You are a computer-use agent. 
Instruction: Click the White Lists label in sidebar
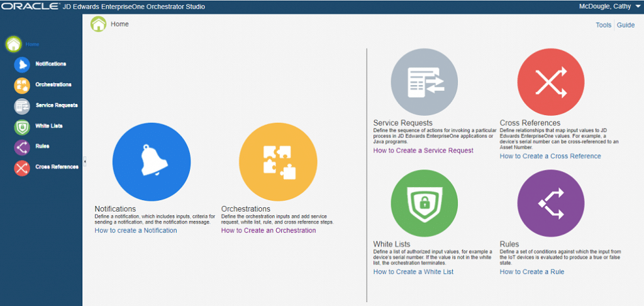(49, 126)
